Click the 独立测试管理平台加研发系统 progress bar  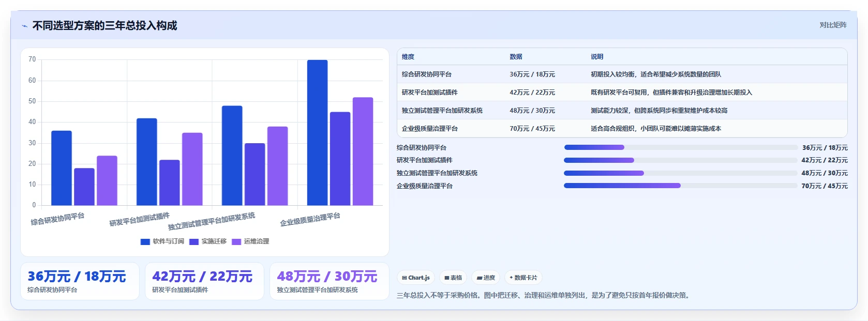(x=680, y=173)
